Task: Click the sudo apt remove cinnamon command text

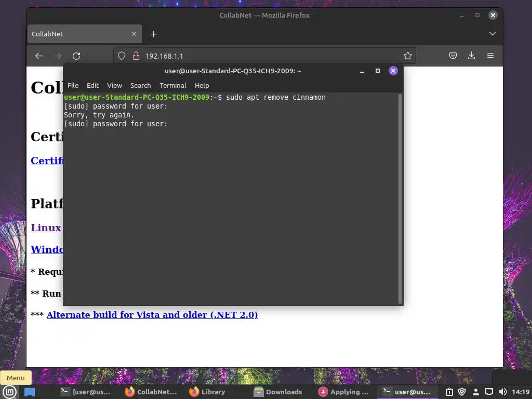Action: coord(276,97)
